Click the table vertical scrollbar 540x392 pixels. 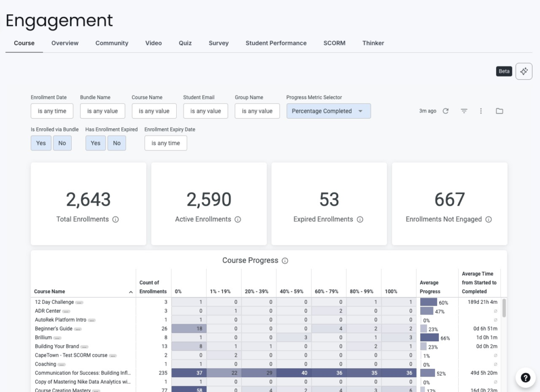tap(504, 308)
